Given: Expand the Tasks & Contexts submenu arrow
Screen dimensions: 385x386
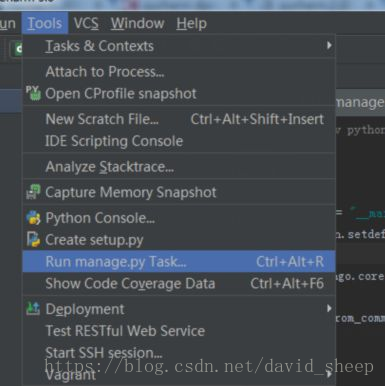Looking at the screenshot, I should point(329,45).
